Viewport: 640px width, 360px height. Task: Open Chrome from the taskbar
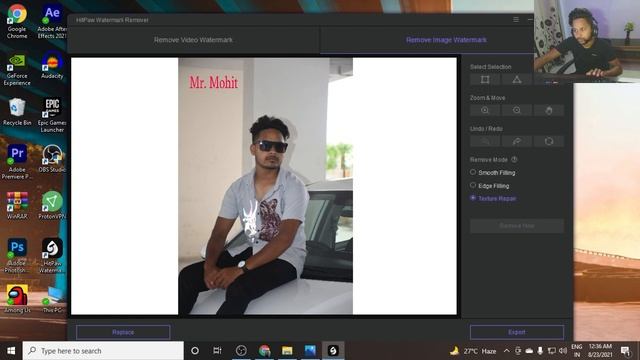click(264, 351)
